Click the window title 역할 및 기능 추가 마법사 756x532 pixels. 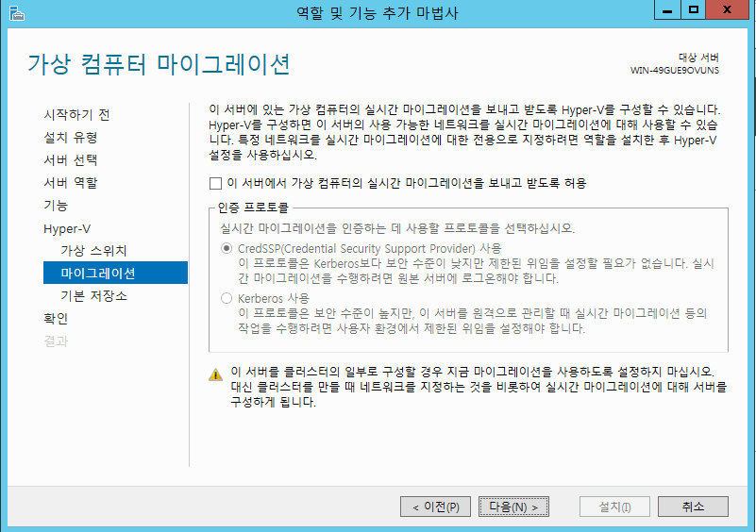tap(377, 13)
